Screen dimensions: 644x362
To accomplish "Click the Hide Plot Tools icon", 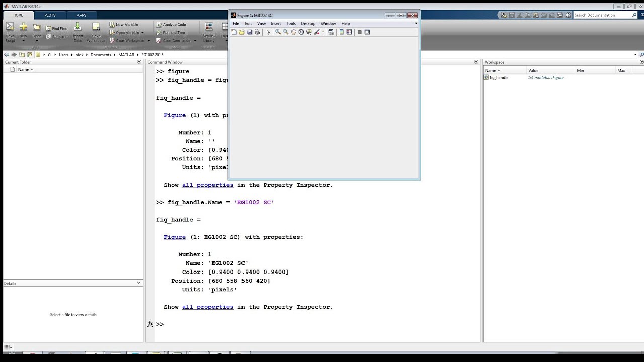I will pos(360,32).
